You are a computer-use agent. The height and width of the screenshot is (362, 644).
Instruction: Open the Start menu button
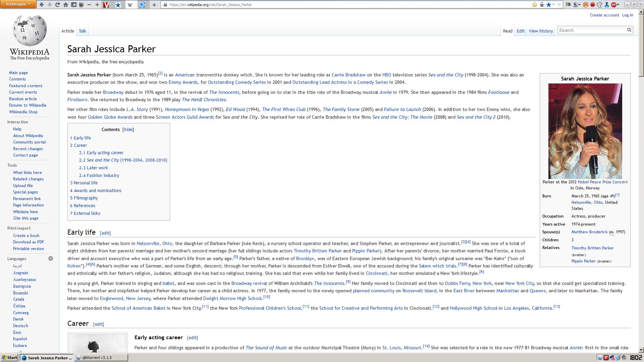point(10,358)
